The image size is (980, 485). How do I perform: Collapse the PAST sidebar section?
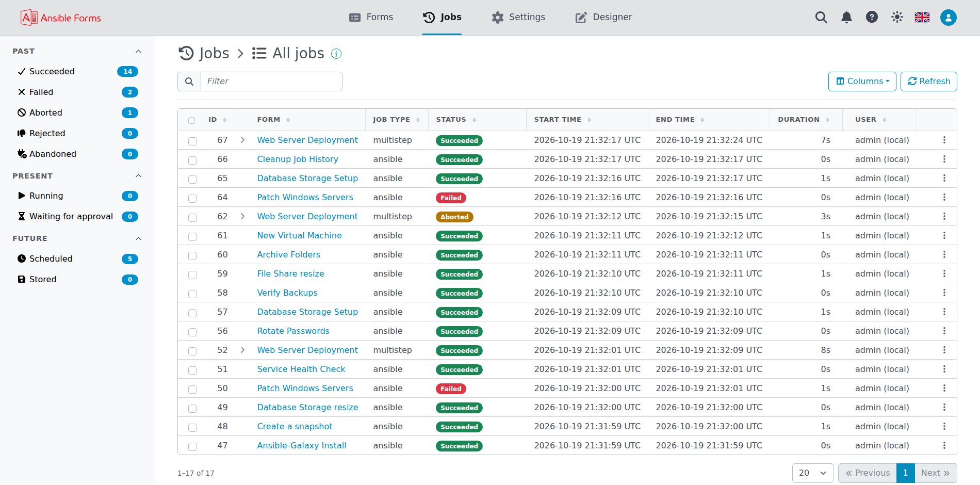pos(138,51)
